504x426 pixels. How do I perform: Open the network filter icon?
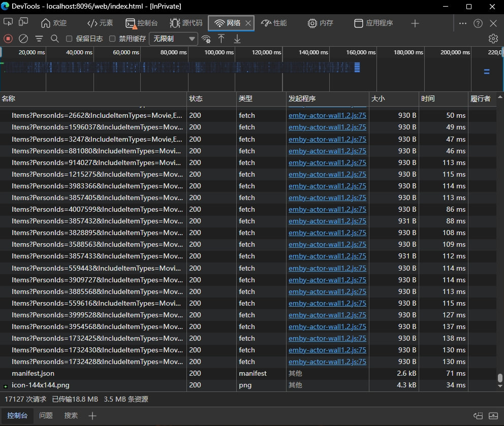39,39
